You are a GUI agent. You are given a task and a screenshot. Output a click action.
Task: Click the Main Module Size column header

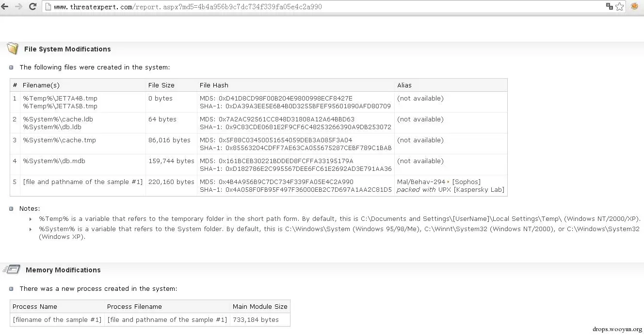coord(260,307)
